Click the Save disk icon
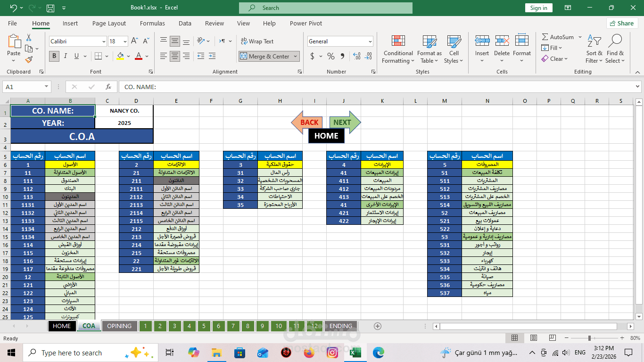 50,8
